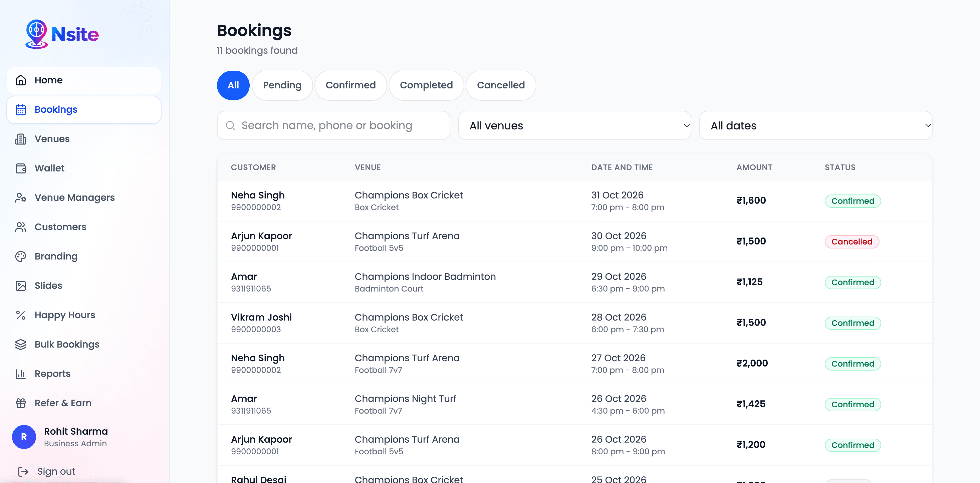
Task: Go to Venue Managers page
Action: pyautogui.click(x=84, y=197)
